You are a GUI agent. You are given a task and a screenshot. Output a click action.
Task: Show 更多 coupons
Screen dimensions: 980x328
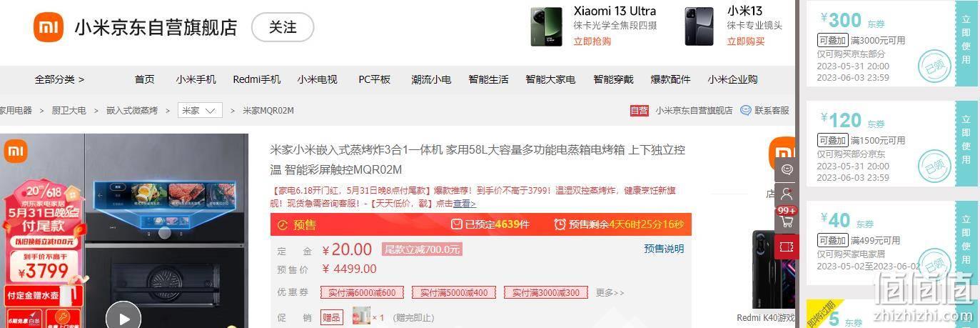(610, 292)
